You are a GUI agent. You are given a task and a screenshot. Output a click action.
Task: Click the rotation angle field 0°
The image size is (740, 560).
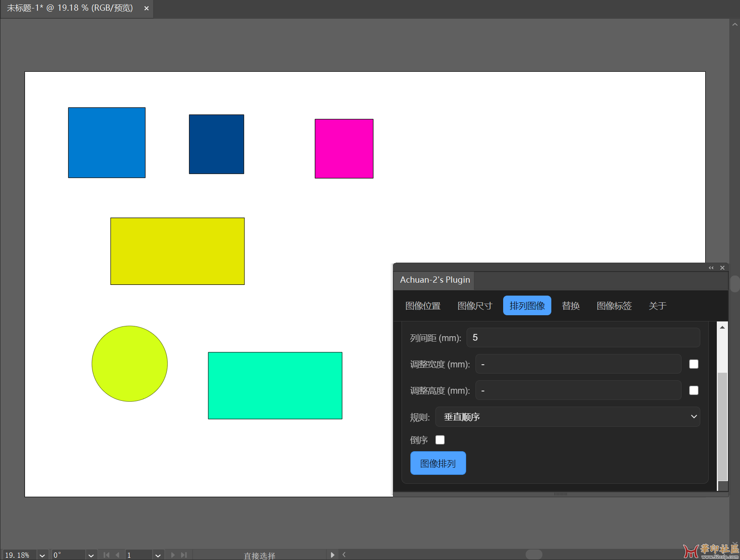(68, 555)
